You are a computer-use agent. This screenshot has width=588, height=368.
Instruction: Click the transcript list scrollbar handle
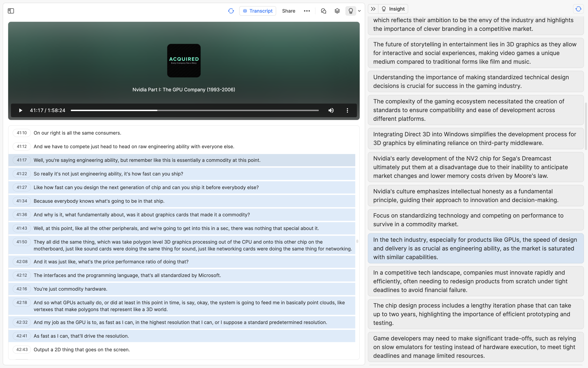357,241
